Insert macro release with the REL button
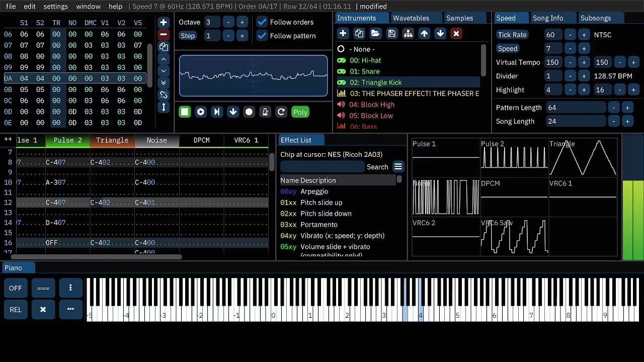644x362 pixels. click(x=16, y=309)
